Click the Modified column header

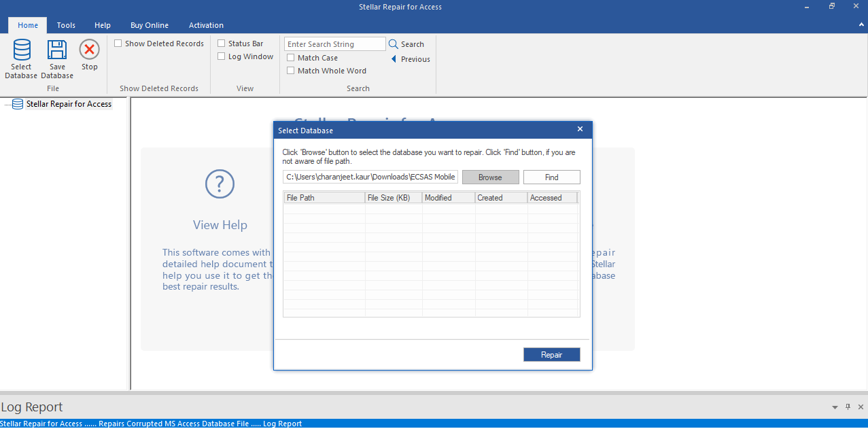[449, 198]
